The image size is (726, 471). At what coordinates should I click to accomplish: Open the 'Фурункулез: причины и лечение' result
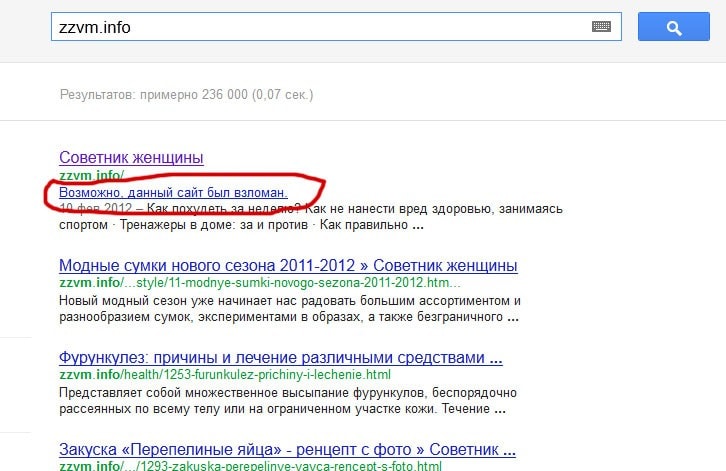click(x=281, y=358)
